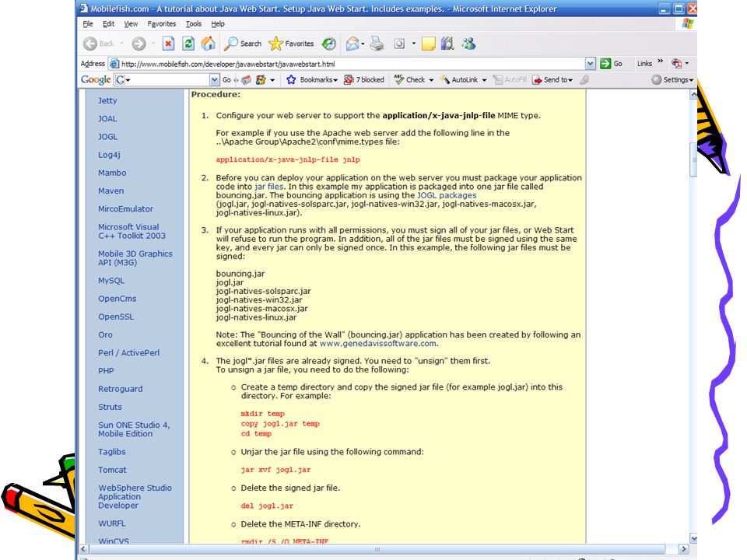Click the Forward arrow button

coord(139,44)
